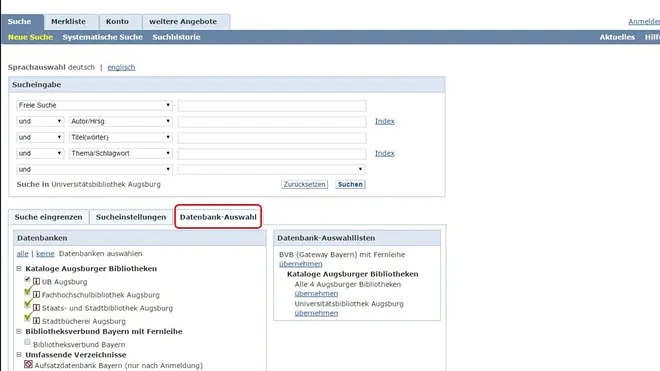Switch language to englisch

(121, 67)
